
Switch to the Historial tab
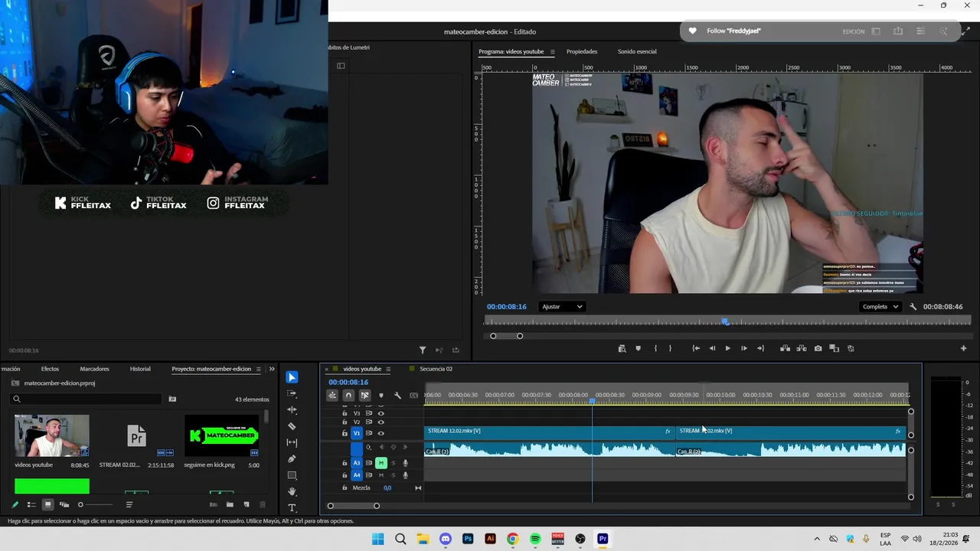(x=140, y=369)
